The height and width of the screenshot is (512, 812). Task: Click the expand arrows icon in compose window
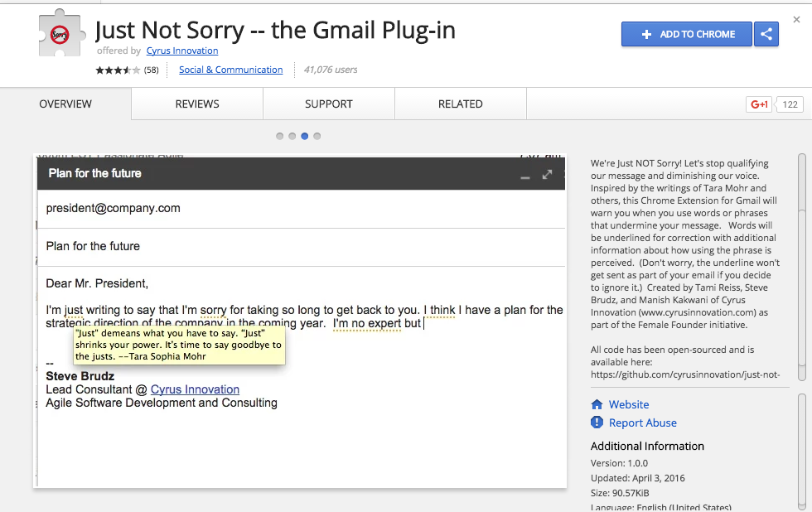coord(547,175)
